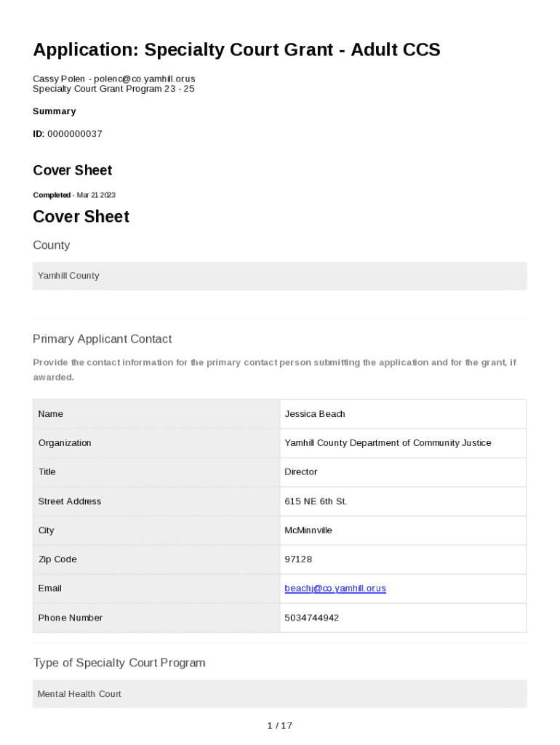Click the ID: 0000000037 text
Screen dimensions: 560x745
68,134
